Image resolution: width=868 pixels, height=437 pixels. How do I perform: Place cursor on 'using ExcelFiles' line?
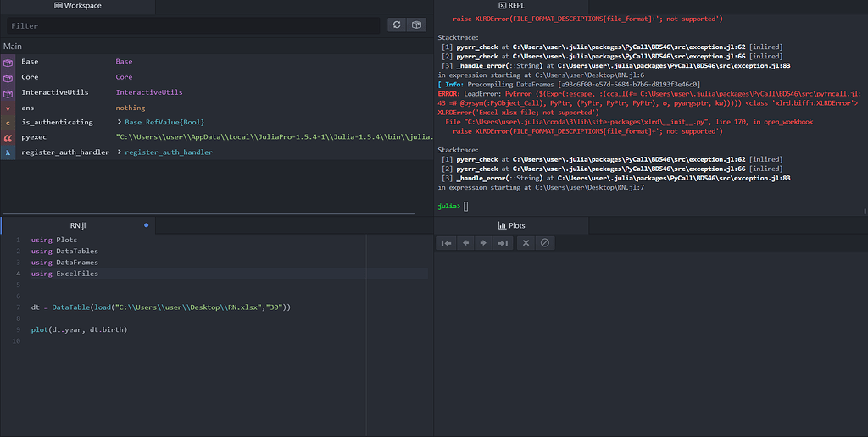[64, 274]
